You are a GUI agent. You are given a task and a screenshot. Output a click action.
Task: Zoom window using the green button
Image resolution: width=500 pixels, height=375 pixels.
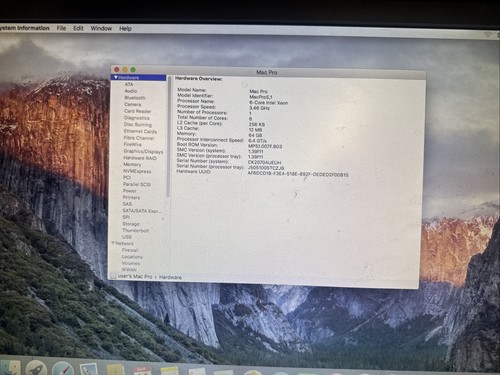pos(133,69)
